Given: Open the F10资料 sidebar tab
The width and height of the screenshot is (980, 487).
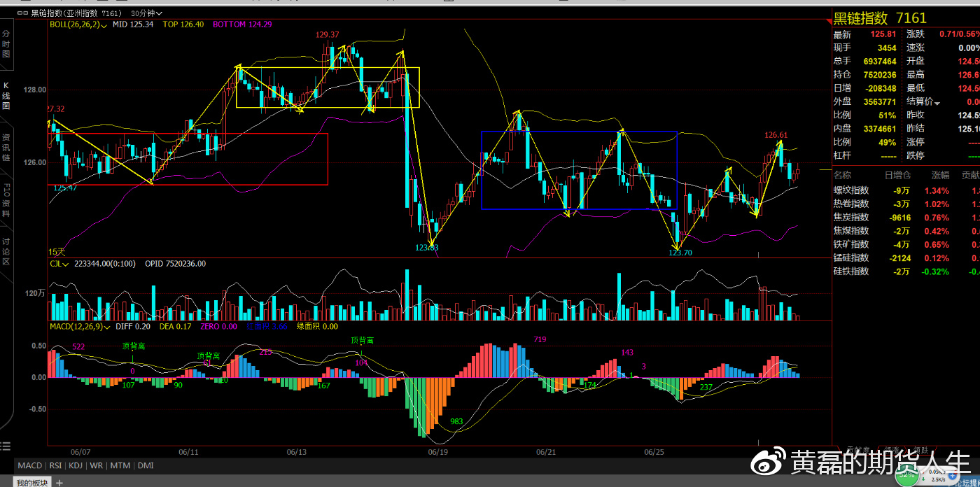Looking at the screenshot, I should (6, 202).
